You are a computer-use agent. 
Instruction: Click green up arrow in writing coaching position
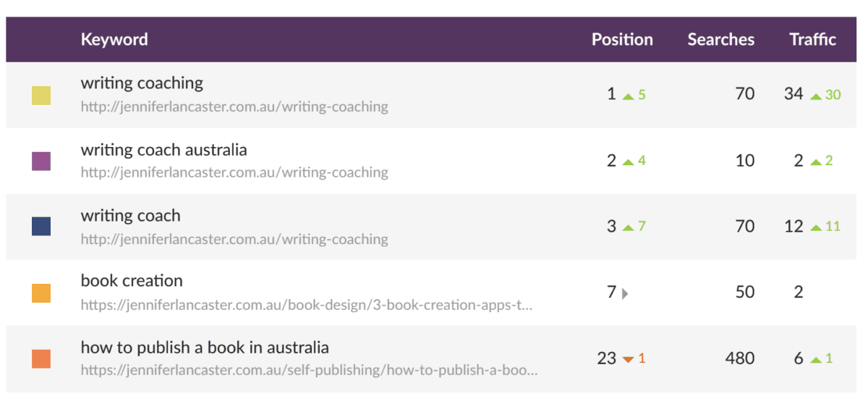(628, 95)
